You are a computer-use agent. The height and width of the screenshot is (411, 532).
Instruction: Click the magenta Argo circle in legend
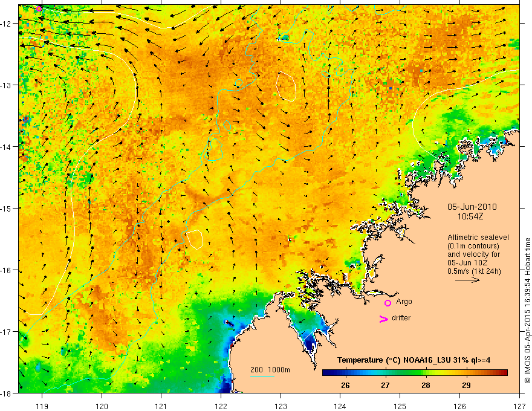tap(388, 303)
